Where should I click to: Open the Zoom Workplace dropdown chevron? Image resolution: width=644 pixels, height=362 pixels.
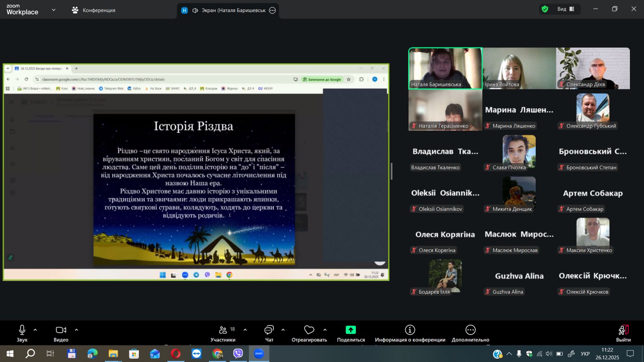(x=54, y=10)
